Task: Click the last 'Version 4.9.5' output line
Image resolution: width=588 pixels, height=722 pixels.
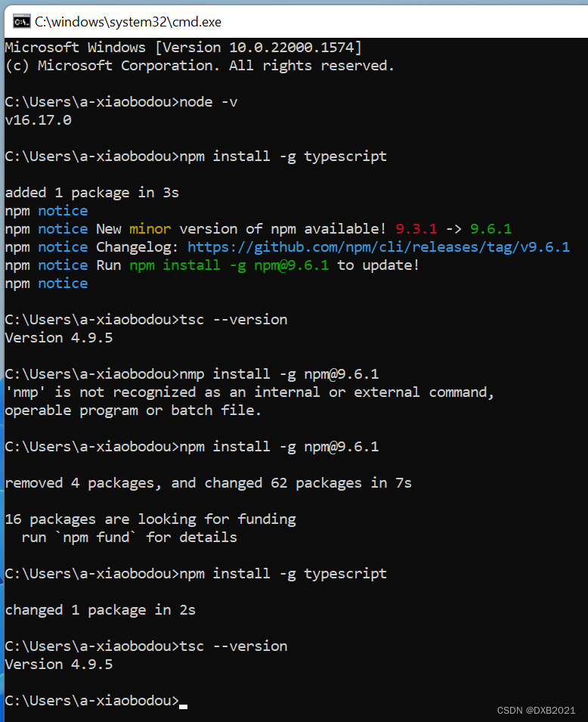Action: [59, 665]
